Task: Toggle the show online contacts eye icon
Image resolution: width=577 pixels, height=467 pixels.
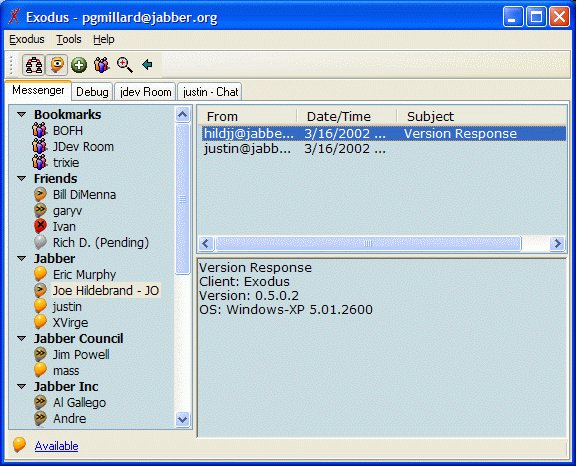Action: click(57, 65)
